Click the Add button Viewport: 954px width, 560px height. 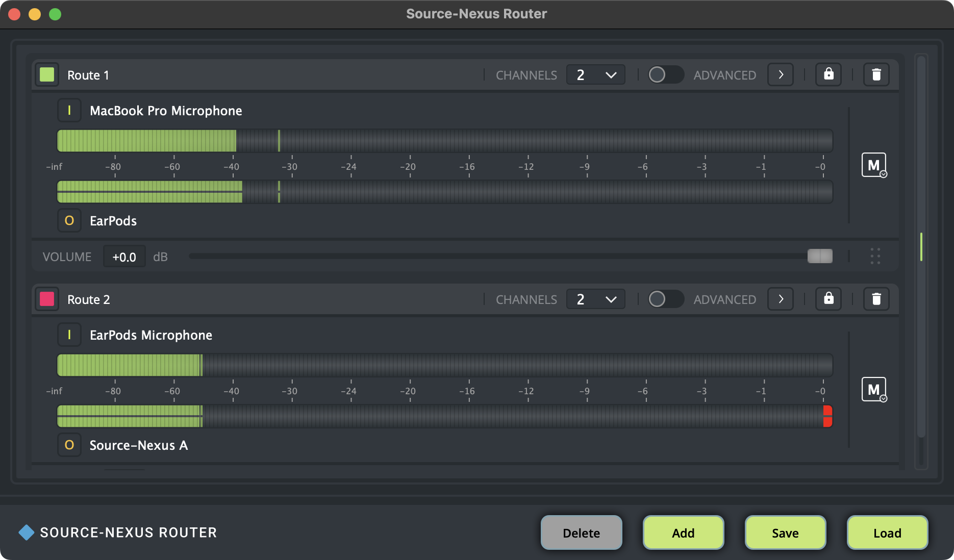pyautogui.click(x=684, y=532)
